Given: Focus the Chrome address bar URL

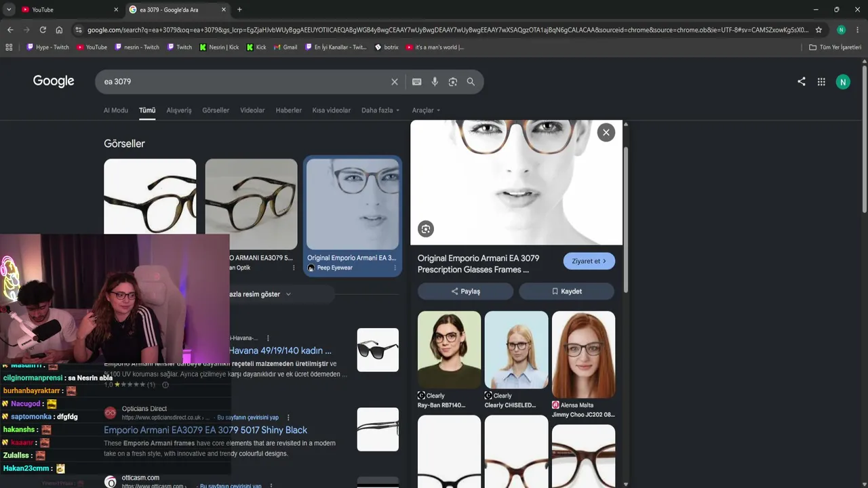Looking at the screenshot, I should coord(448,30).
